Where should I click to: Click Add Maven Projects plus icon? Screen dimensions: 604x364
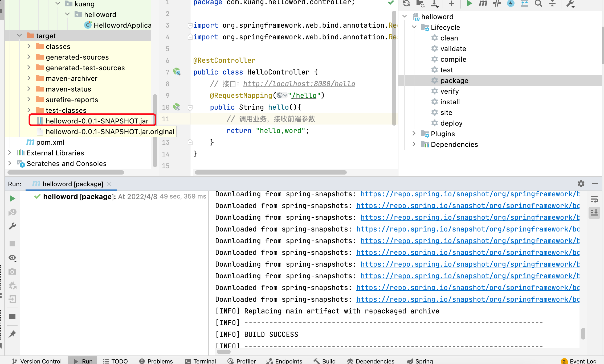[x=451, y=4]
